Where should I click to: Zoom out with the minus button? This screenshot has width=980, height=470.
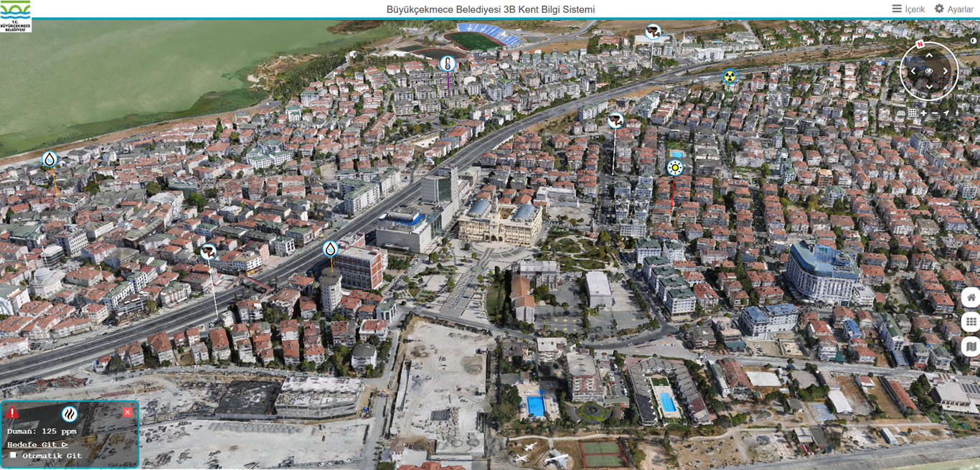[x=935, y=113]
